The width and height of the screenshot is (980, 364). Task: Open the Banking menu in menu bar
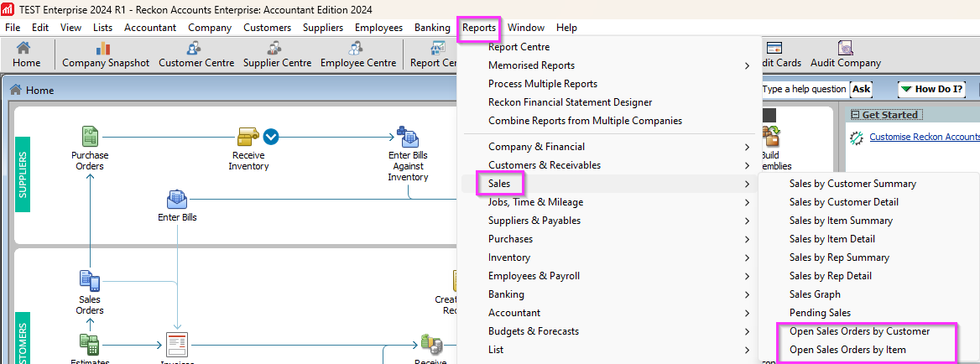click(432, 28)
